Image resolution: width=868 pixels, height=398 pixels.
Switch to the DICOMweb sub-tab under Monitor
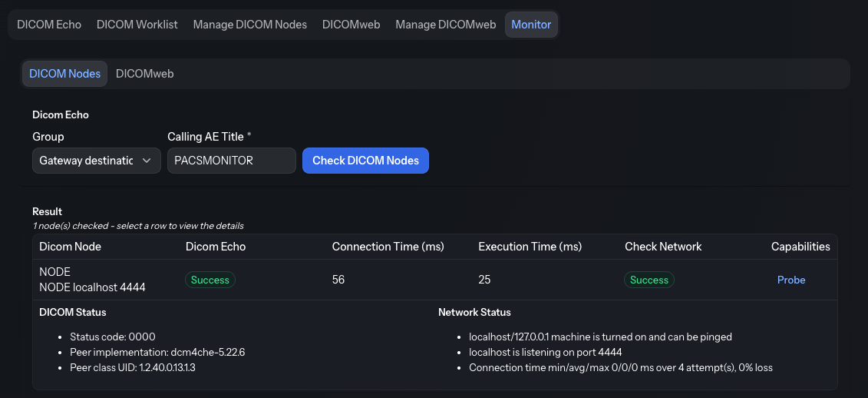[x=144, y=74]
